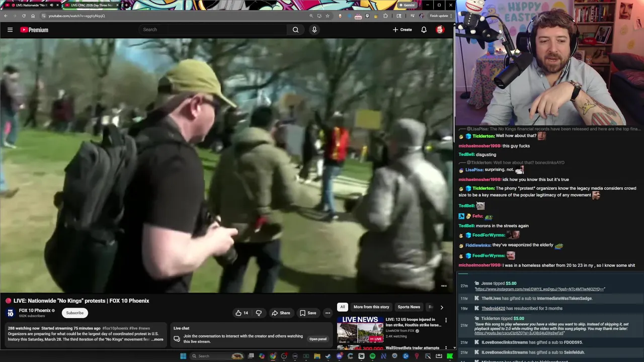
Task: Go back with the browser back arrow
Action: coord(6,16)
